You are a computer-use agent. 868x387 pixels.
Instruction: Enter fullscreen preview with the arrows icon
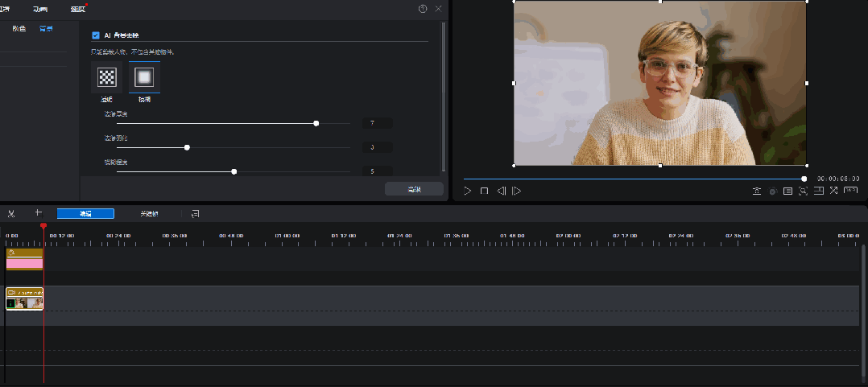point(833,190)
